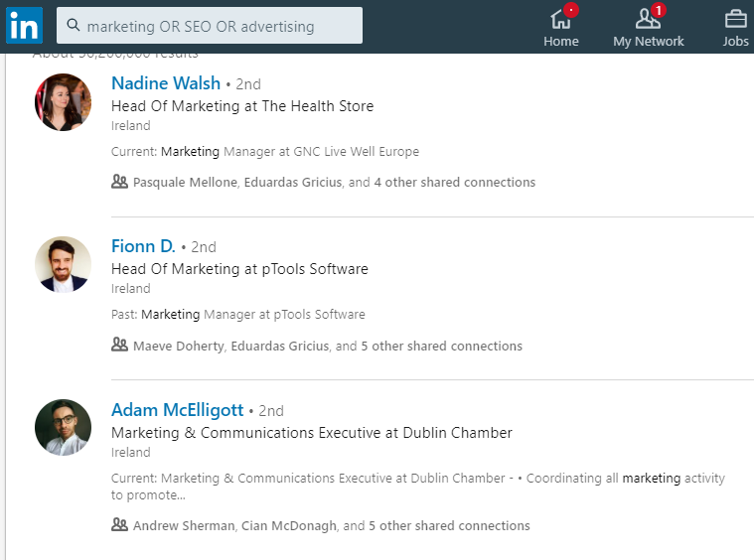Select the Home label in navigation
Image resolution: width=754 pixels, height=560 pixels.
pyautogui.click(x=561, y=42)
